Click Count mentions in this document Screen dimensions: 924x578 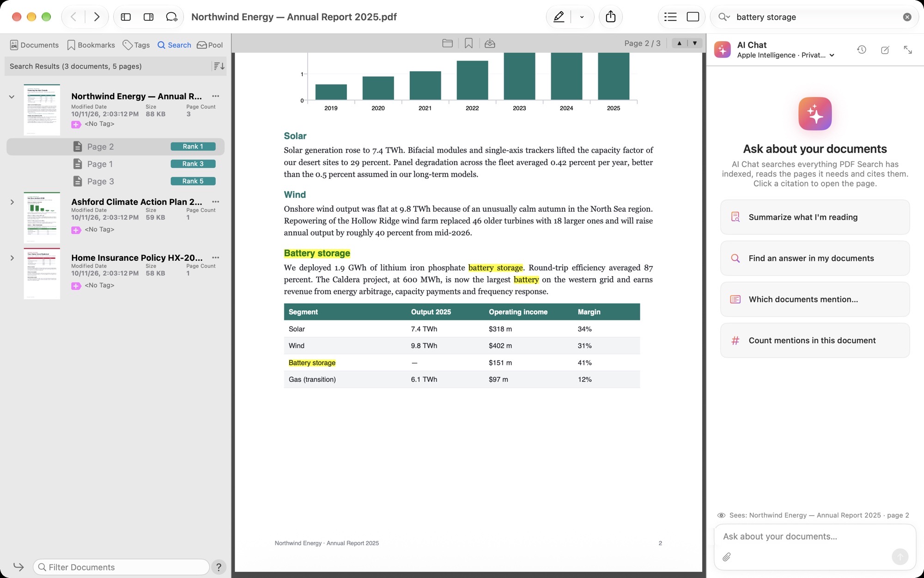coord(815,341)
